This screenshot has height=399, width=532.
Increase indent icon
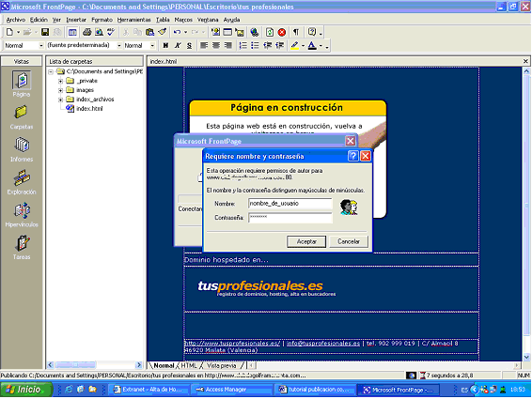click(x=279, y=45)
